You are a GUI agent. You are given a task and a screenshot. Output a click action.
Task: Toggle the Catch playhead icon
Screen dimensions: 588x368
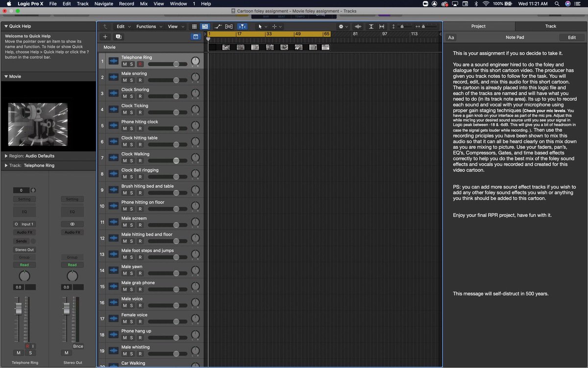(x=242, y=26)
